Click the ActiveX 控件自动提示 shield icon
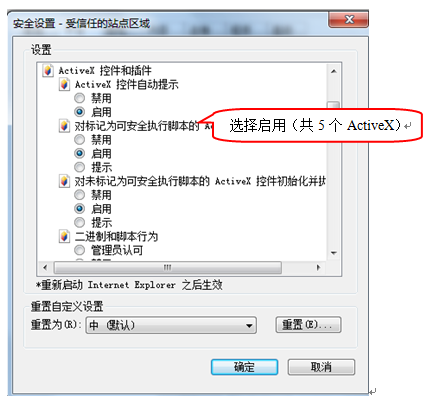The height and width of the screenshot is (402, 432). pyautogui.click(x=64, y=84)
